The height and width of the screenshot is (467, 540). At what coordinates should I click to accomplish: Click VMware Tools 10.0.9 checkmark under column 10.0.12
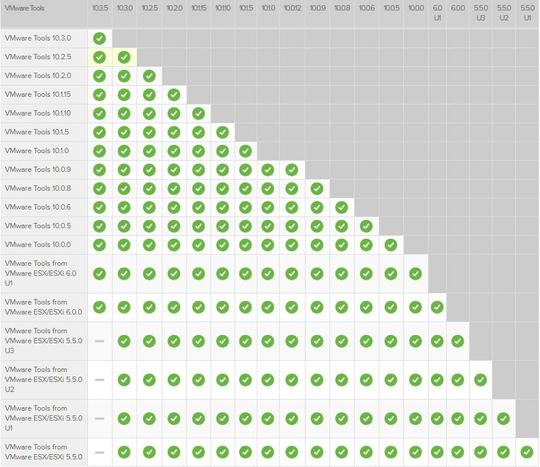tap(292, 169)
